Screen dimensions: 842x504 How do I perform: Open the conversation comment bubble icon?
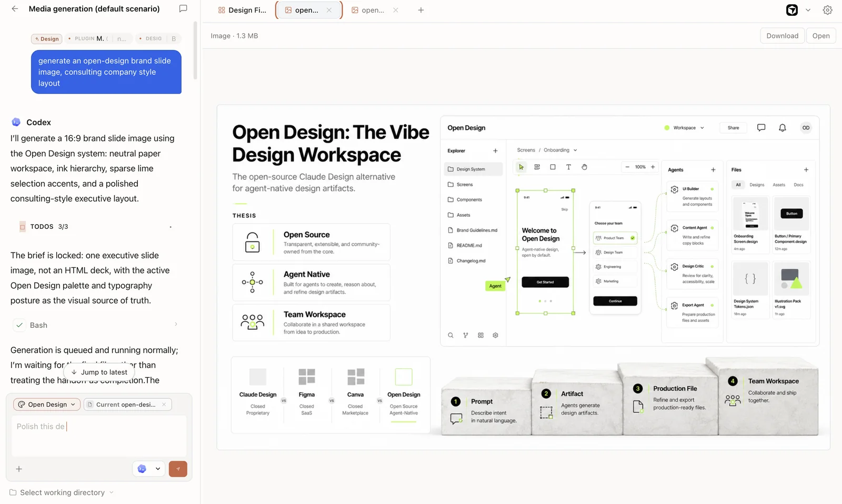point(183,9)
